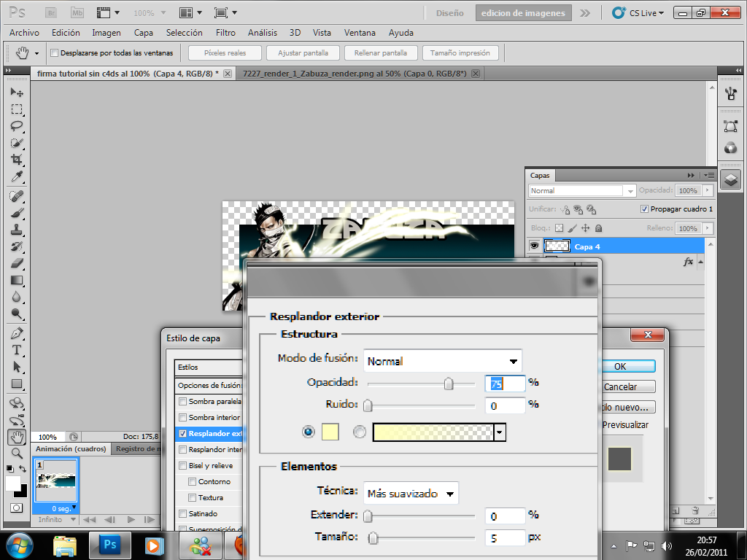Screen dimensions: 747x560
Task: Select the Zoom tool in toolbox
Action: coord(17,454)
